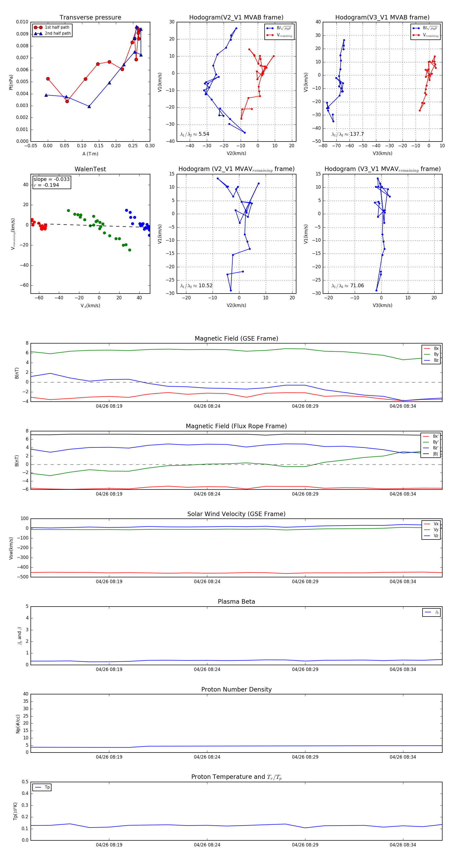Click '04/26 08:34' tick under Proton Number Density

pyautogui.click(x=403, y=757)
